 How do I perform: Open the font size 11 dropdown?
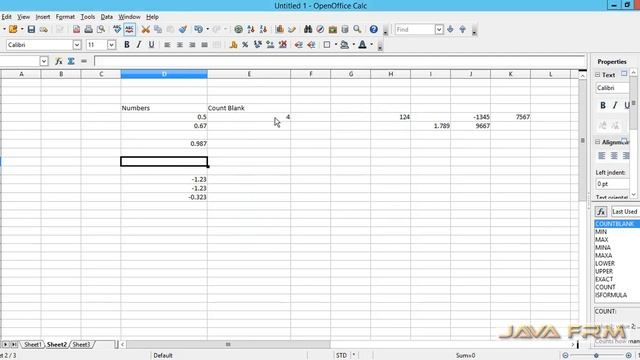pos(111,45)
